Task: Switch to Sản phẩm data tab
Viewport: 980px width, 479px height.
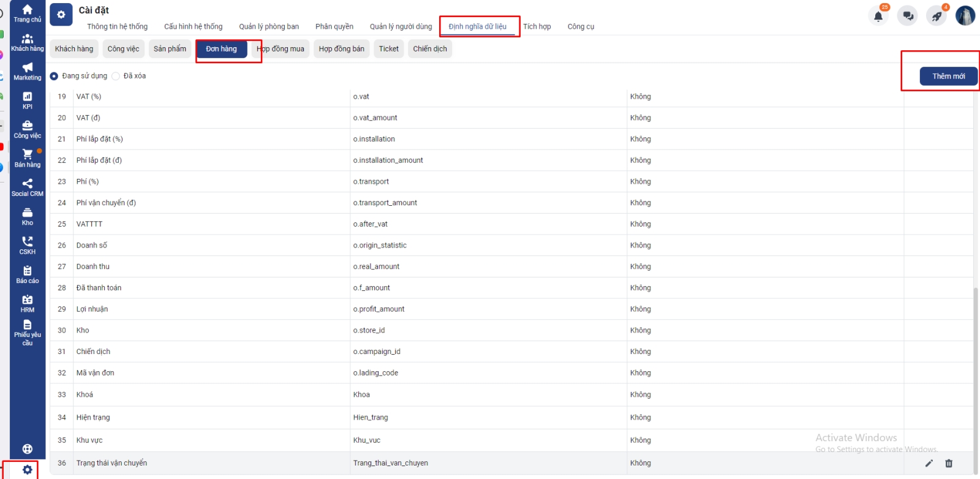Action: point(170,49)
